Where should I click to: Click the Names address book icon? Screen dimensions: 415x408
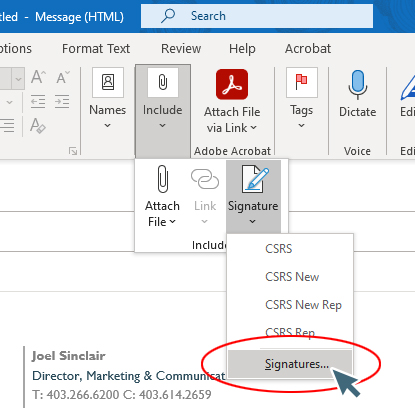108,82
